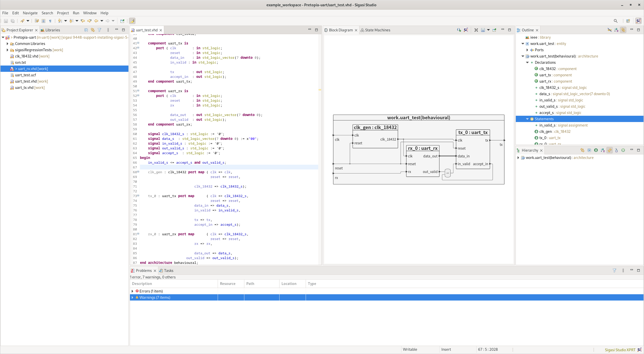Navigate Back with yellow arrow icon
644x354 pixels.
point(96,21)
